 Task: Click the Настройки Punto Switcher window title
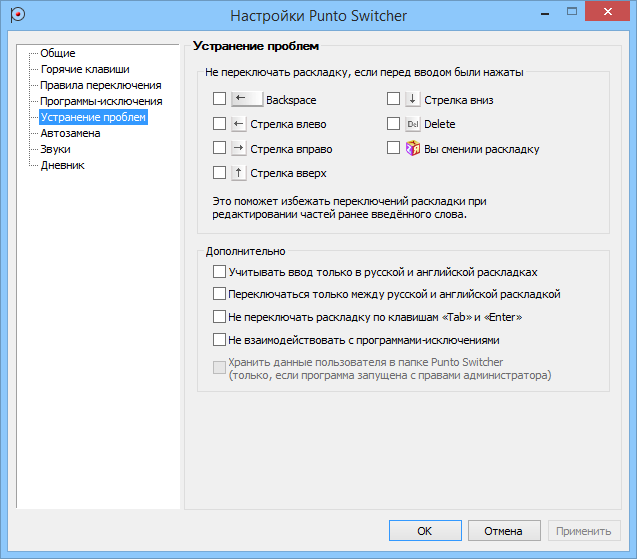point(318,16)
